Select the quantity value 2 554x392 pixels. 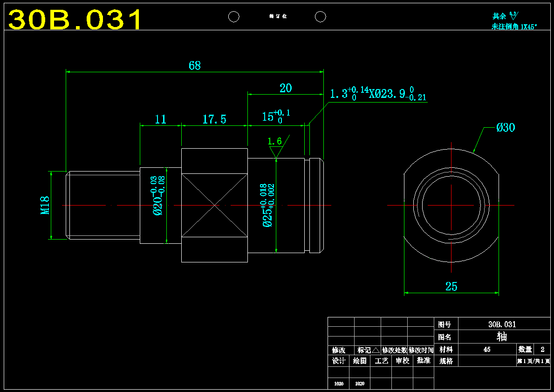(x=543, y=350)
